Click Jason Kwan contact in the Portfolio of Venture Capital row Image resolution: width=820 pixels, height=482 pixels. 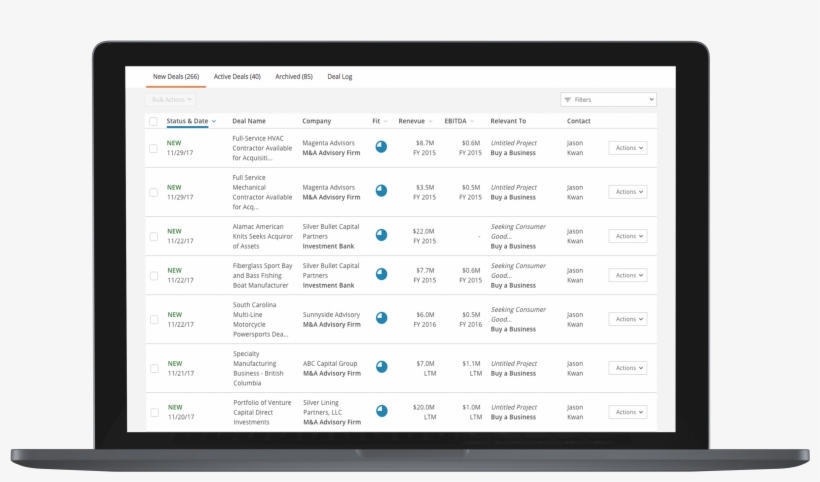coord(575,412)
